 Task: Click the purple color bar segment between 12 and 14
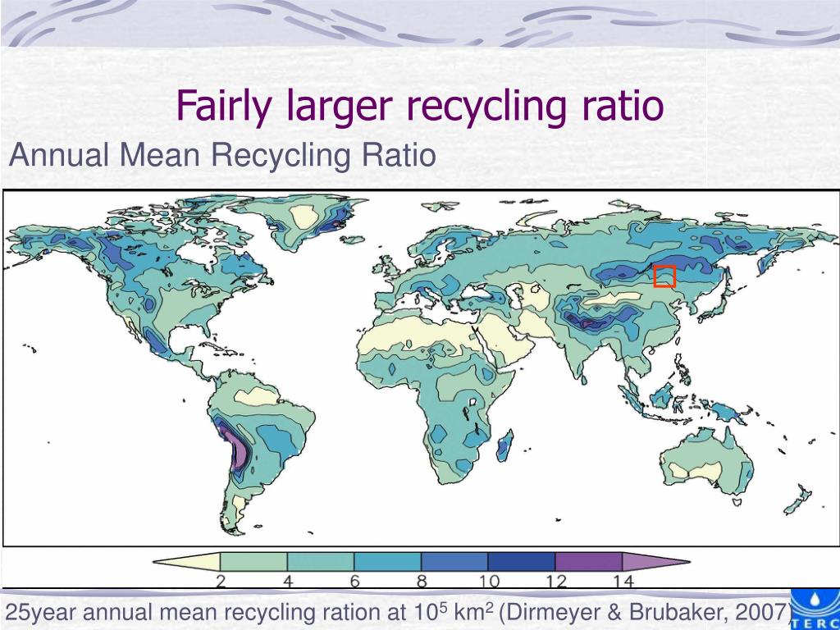588,562
